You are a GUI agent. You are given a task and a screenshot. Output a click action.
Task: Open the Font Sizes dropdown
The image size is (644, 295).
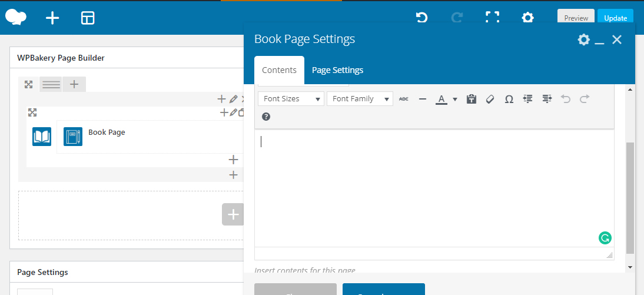(291, 98)
